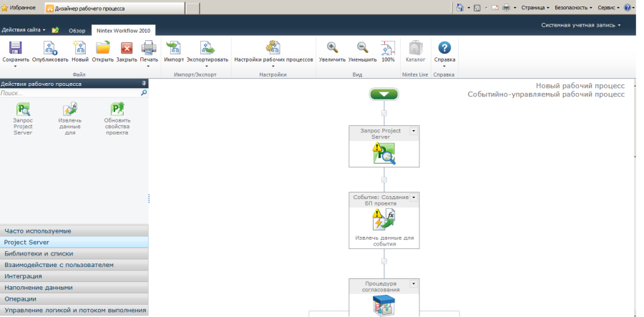Open Системная учетная запись user menu
Viewport: 644px width, 317px height.
point(580,25)
